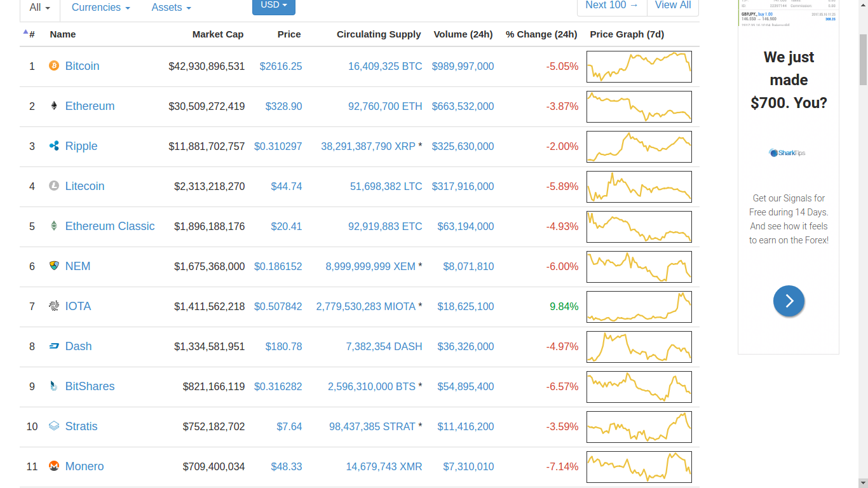Click the Ethereum Classic logo icon
This screenshot has width=868, height=488.
(x=54, y=226)
